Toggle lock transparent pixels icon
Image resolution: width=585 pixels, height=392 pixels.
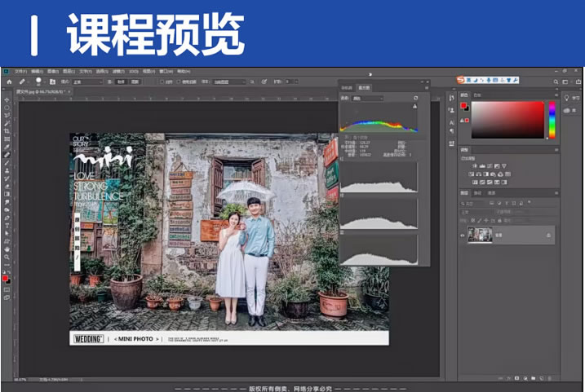pos(472,221)
